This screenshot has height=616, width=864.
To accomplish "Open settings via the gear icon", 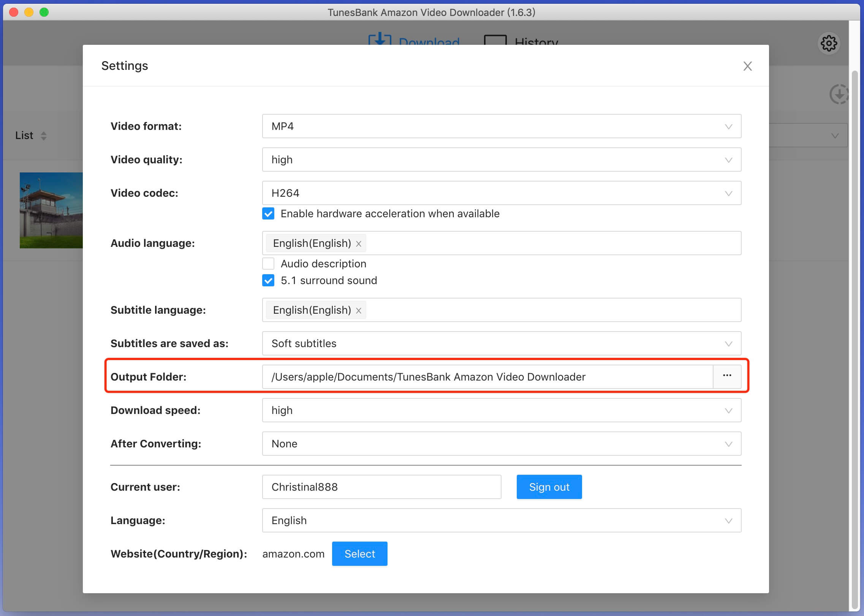I will click(829, 43).
